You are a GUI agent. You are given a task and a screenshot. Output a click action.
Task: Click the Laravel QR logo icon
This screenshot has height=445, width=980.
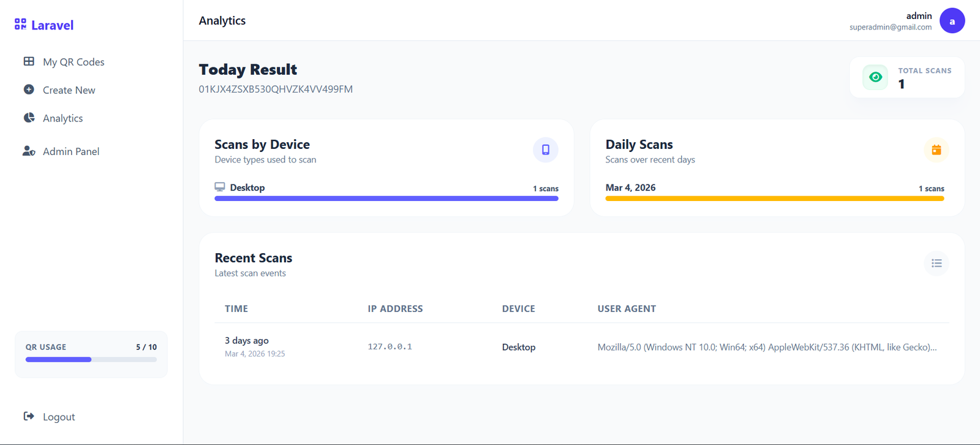[x=20, y=24]
